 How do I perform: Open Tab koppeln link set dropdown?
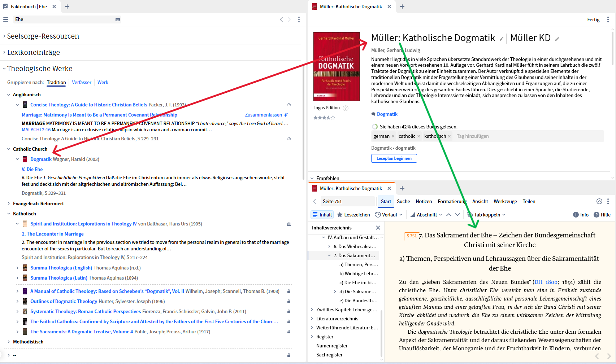pos(486,215)
